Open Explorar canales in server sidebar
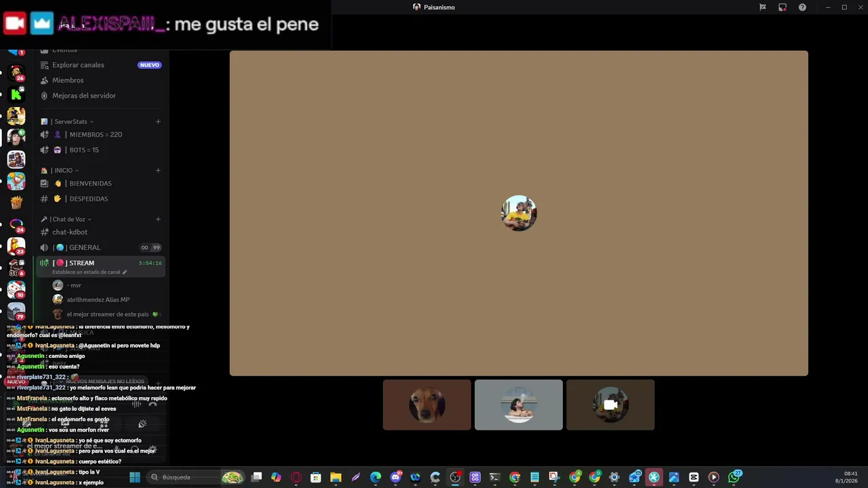This screenshot has height=488, width=868. [x=78, y=65]
